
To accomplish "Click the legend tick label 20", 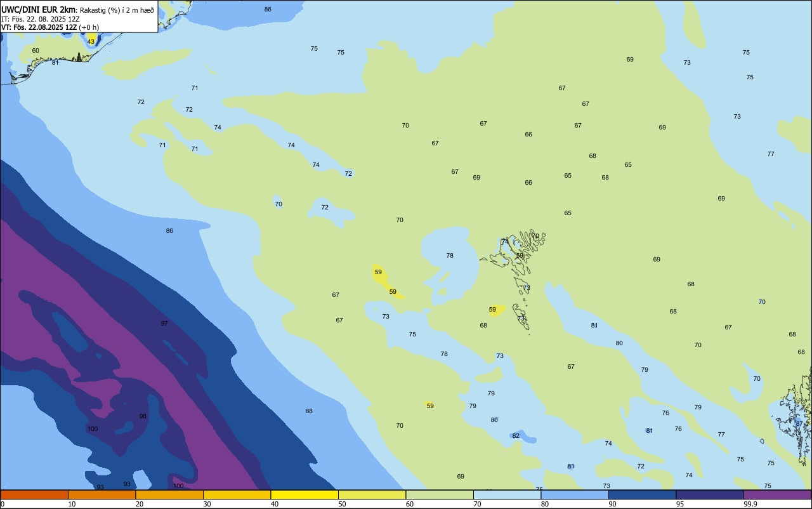I will 140,504.
